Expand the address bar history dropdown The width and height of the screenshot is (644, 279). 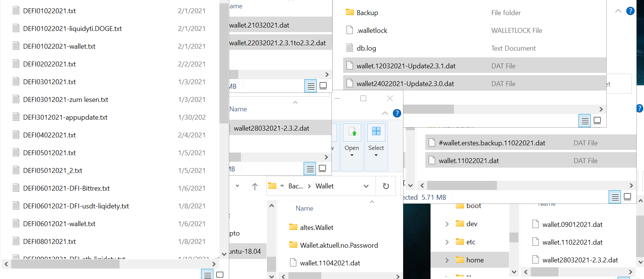[366, 186]
